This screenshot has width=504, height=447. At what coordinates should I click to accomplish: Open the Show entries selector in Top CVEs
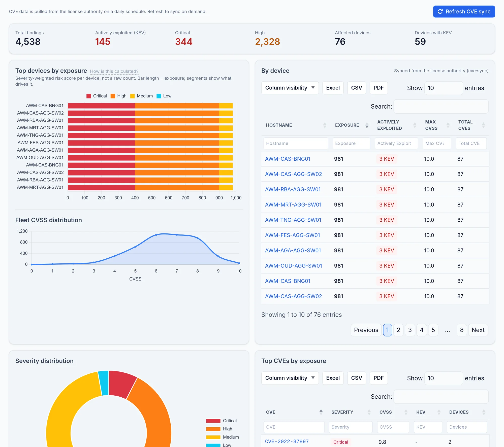tap(444, 378)
